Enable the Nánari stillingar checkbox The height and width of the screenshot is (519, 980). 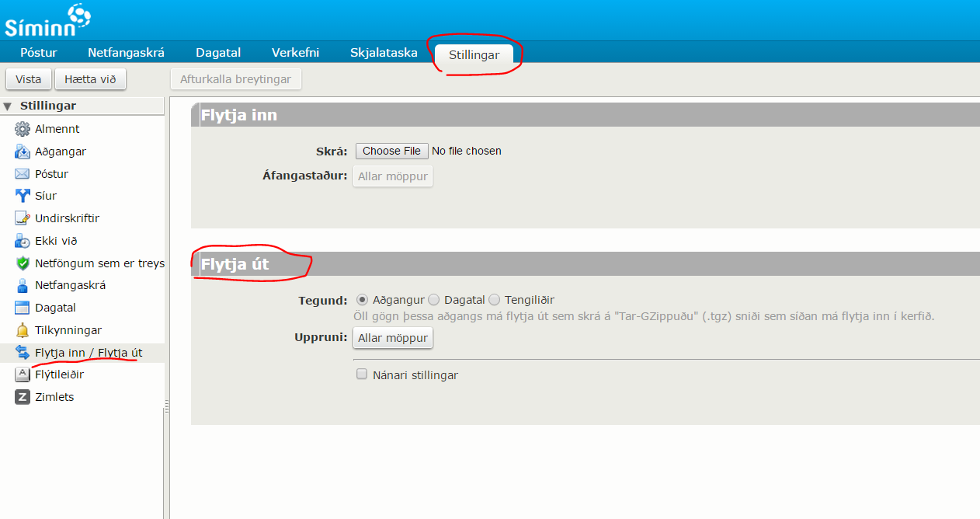[x=361, y=374]
